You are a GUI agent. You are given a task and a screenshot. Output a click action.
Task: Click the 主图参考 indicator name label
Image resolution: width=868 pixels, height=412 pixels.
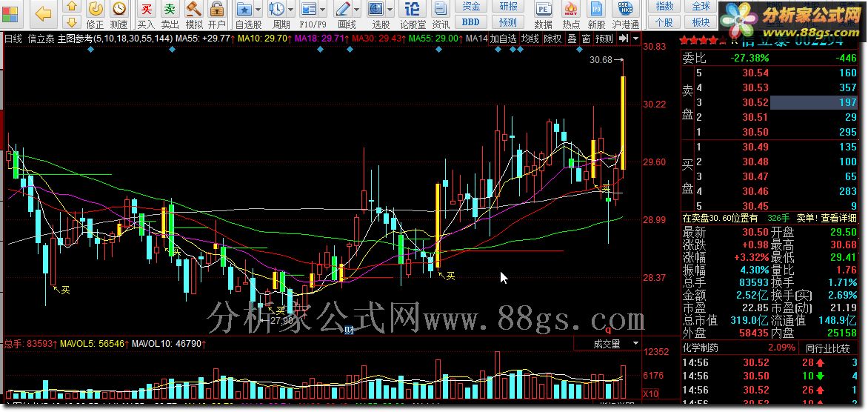point(75,39)
